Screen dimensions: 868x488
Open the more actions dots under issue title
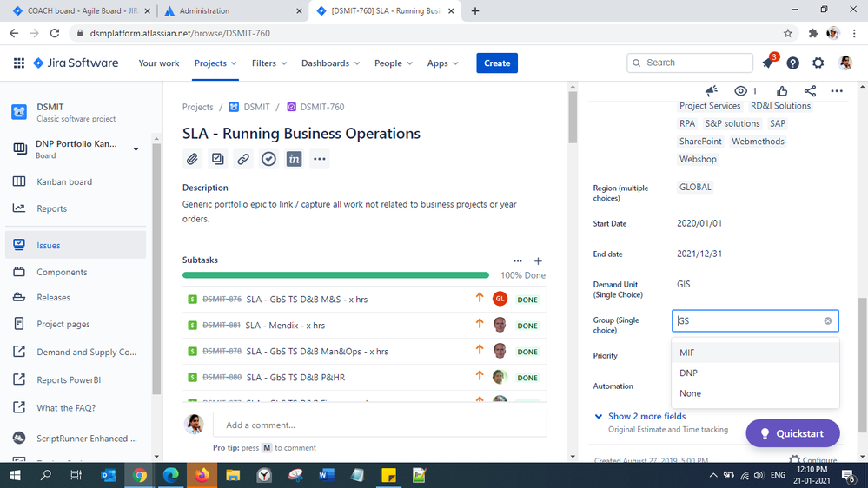click(320, 159)
